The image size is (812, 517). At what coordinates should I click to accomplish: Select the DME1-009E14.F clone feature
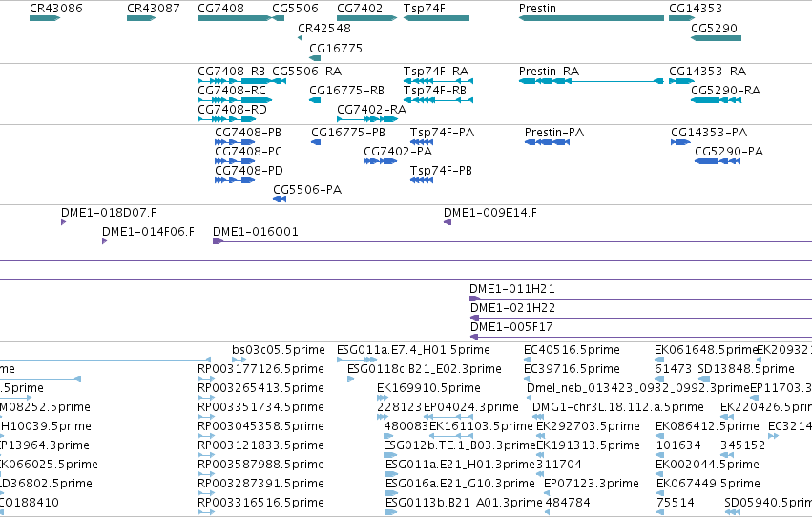pyautogui.click(x=448, y=222)
